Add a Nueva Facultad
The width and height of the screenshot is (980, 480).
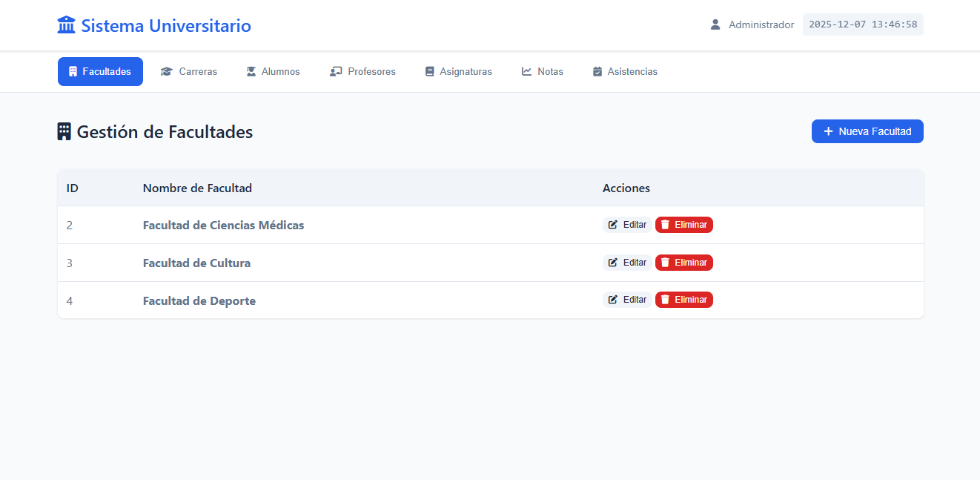coord(867,131)
